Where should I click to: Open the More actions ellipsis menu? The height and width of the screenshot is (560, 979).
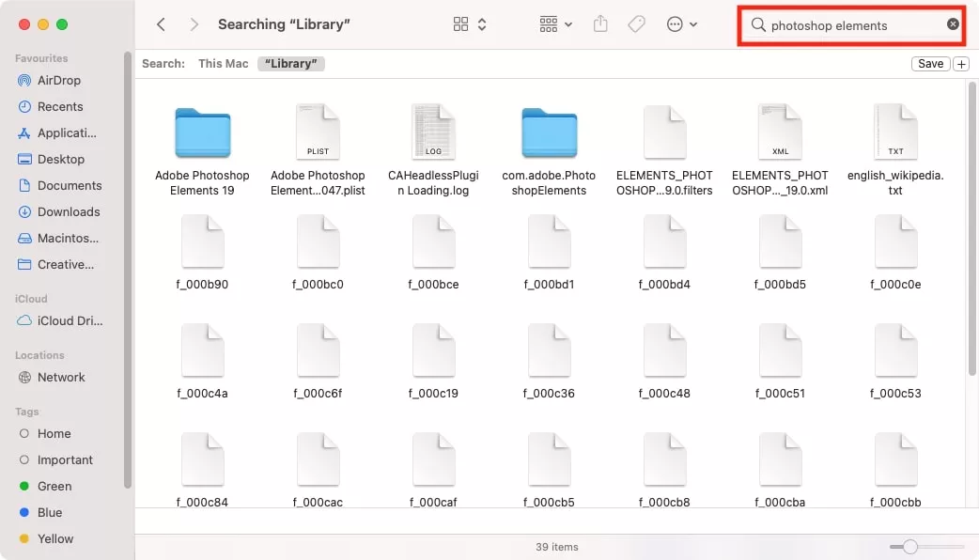tap(681, 25)
